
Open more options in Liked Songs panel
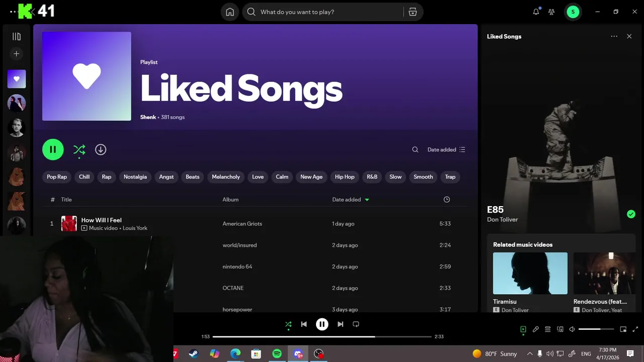tap(614, 36)
